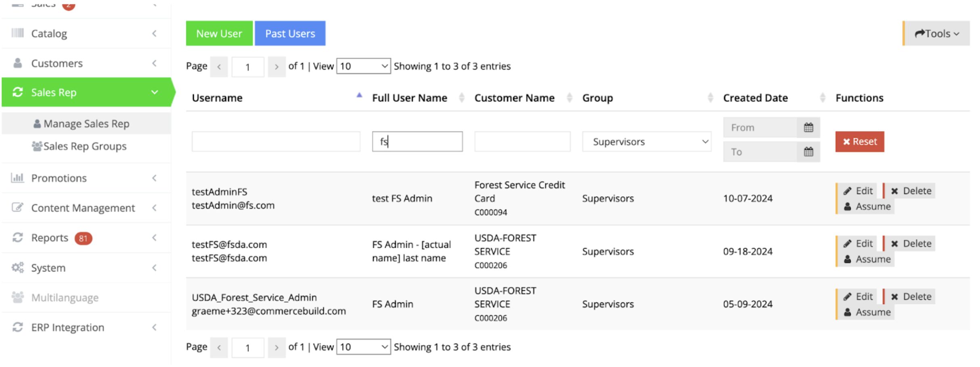Click previous page arrow in bottom pagination
The image size is (980, 367).
click(x=219, y=348)
